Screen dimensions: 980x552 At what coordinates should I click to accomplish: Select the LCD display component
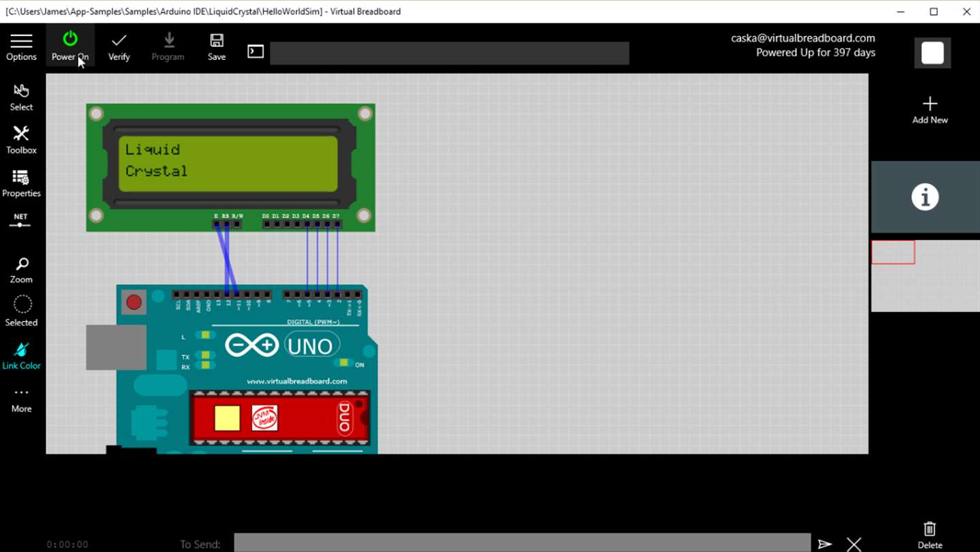(x=230, y=168)
